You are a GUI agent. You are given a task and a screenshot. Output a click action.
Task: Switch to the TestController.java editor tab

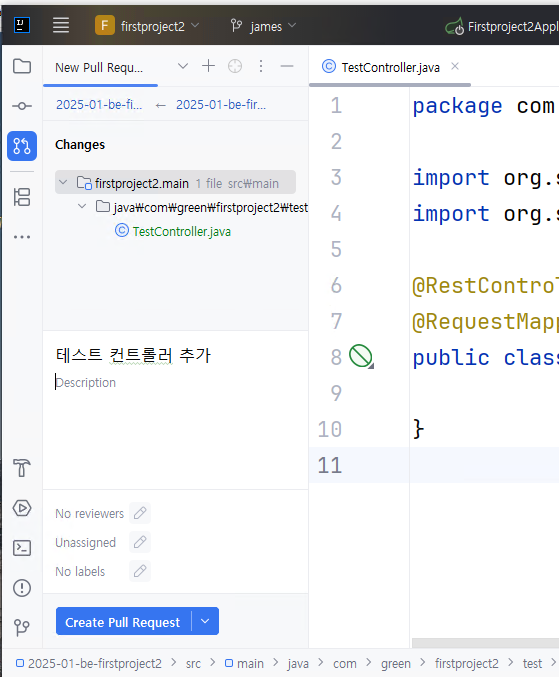tap(390, 67)
